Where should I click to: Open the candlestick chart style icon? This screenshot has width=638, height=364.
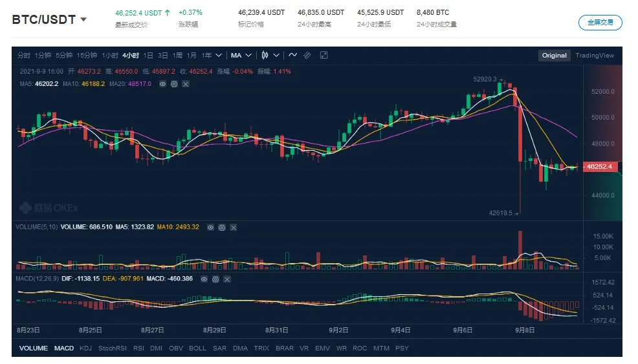(x=265, y=56)
